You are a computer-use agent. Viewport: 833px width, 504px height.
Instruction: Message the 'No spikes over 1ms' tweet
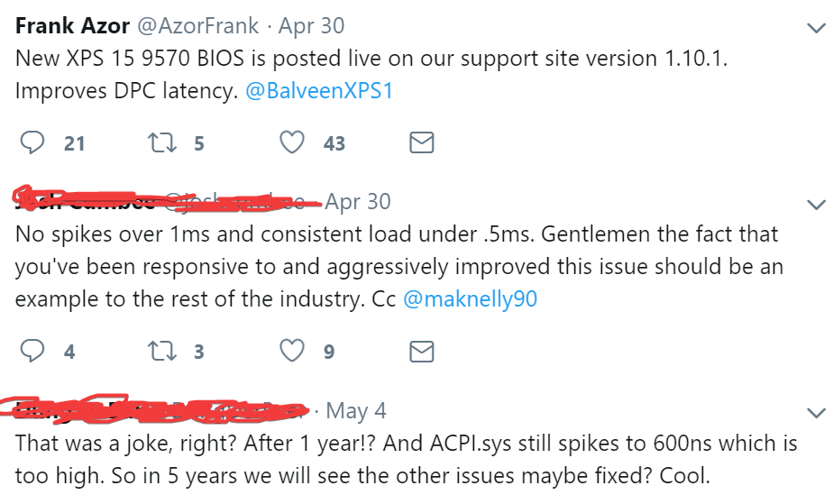[422, 350]
